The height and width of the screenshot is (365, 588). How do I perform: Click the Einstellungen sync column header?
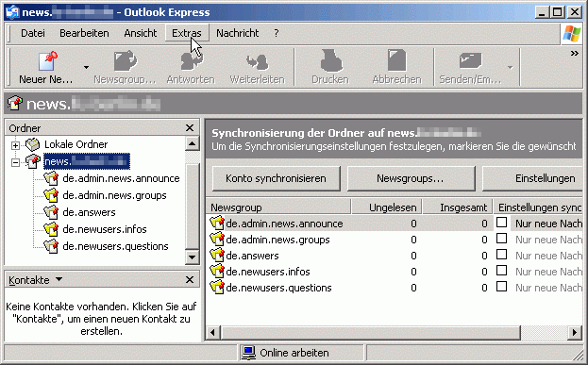tap(539, 207)
